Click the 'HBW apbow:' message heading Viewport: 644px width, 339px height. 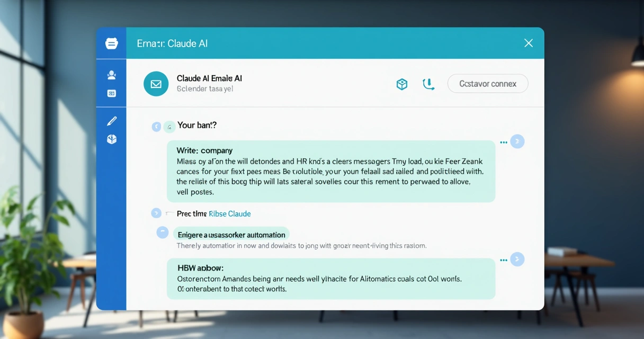pos(200,269)
